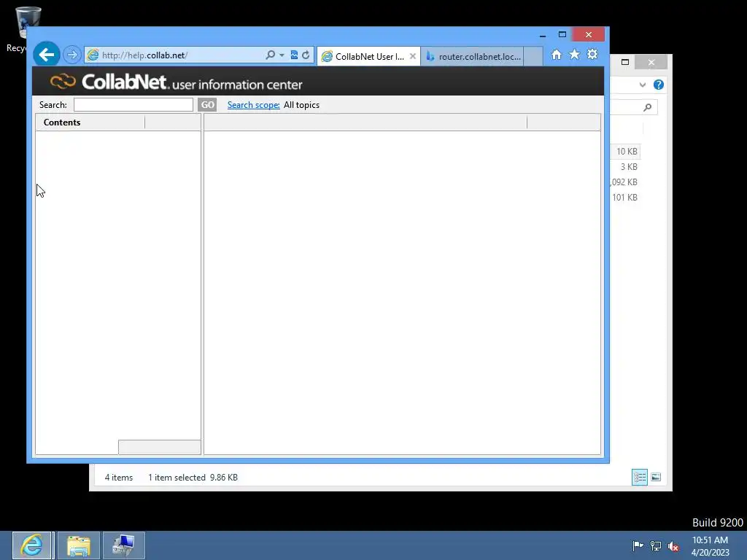Screen dimensions: 747x560
Task: Switch to router.collabnet.local tab
Action: tap(473, 56)
